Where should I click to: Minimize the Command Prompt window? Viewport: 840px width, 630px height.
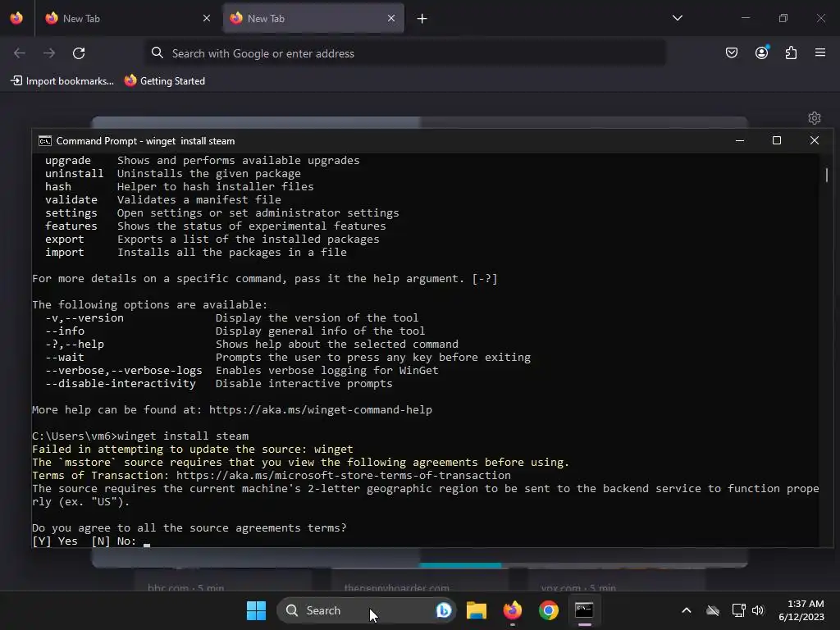[740, 140]
